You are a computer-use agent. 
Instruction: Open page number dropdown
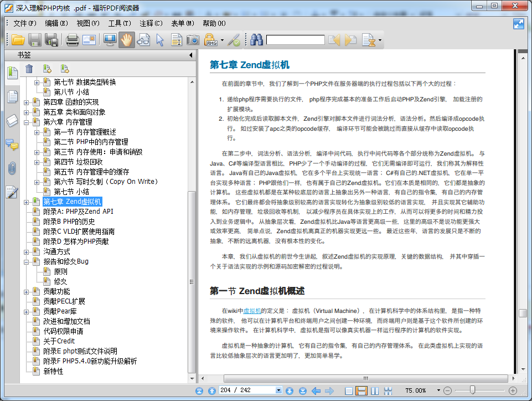pos(278,390)
